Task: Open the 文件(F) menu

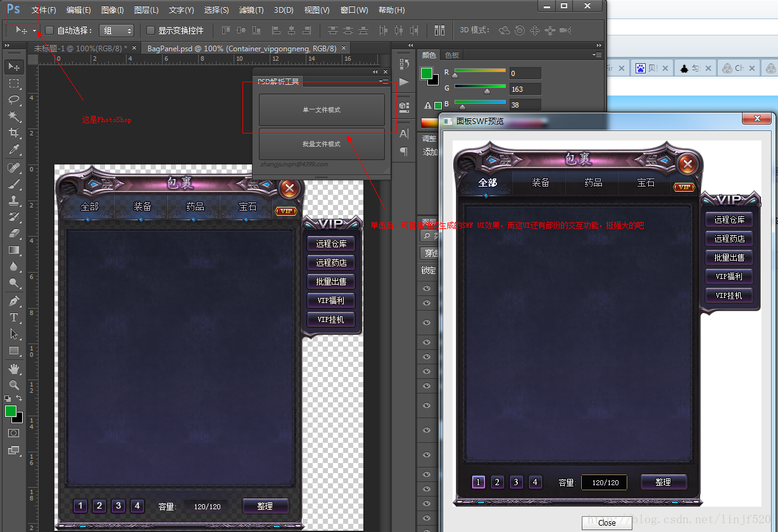Action: point(44,10)
